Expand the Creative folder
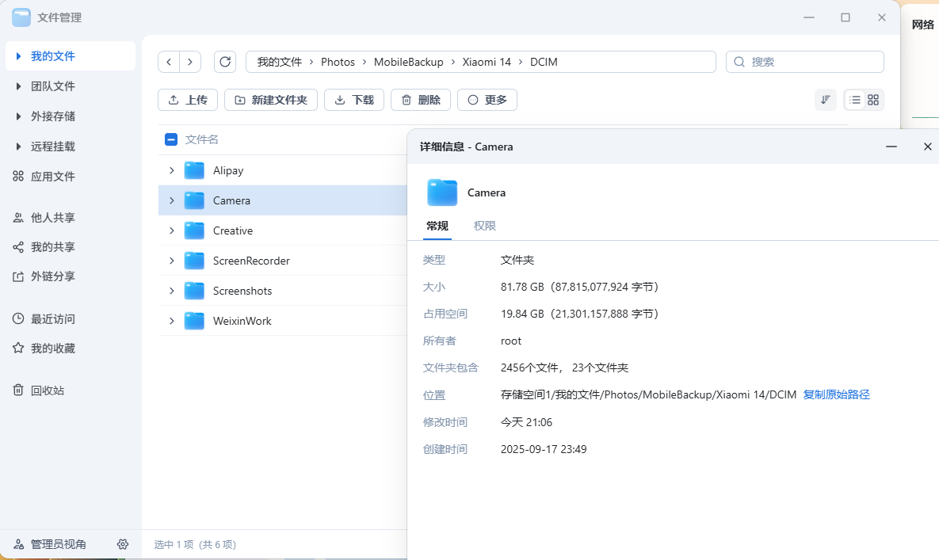This screenshot has height=560, width=939. tap(171, 230)
